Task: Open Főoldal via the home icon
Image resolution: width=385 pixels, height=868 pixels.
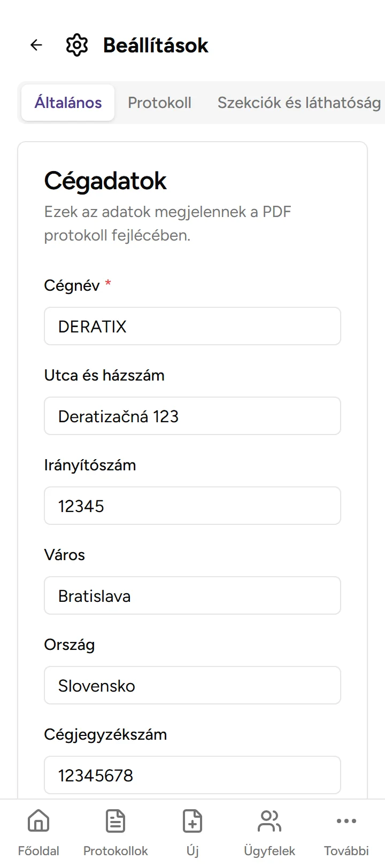Action: point(38,821)
